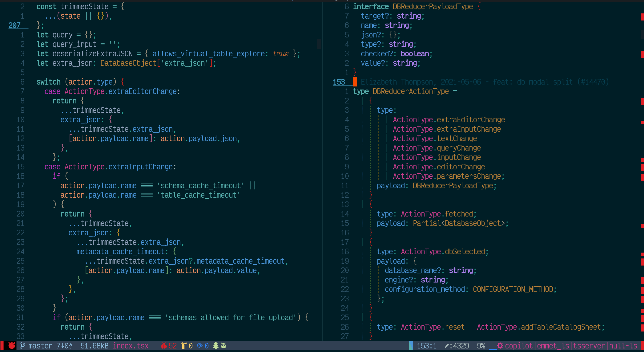Click 'engine?: string;' line
This screenshot has height=352, width=644.
[417, 280]
